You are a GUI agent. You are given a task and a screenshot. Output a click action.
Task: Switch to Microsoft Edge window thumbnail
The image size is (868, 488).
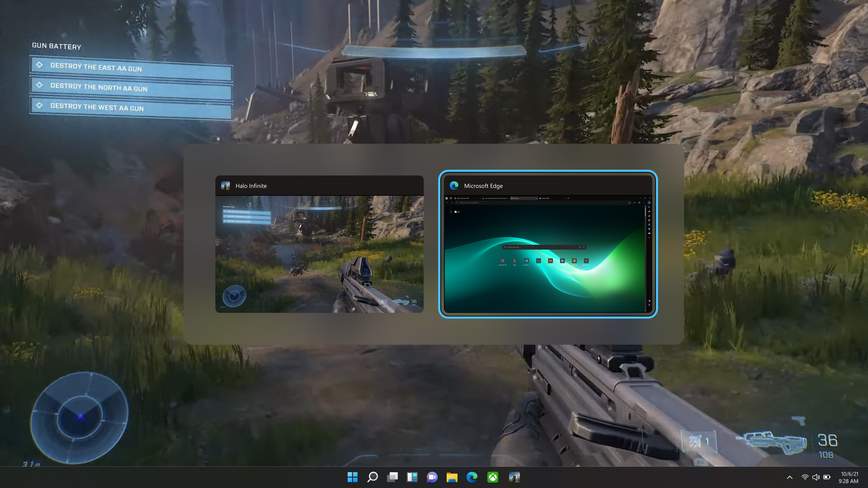[548, 244]
